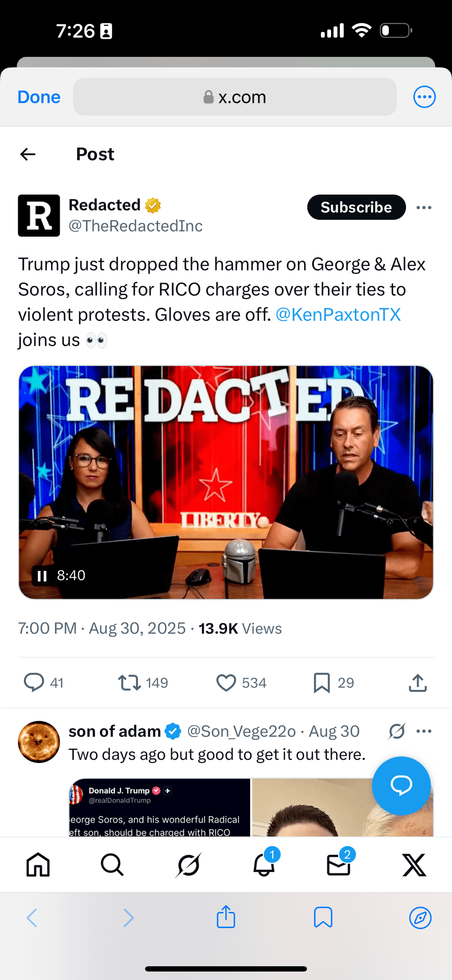Image resolution: width=452 pixels, height=980 pixels.
Task: Open the @KenPaxtonTX profile link
Action: pyautogui.click(x=338, y=314)
